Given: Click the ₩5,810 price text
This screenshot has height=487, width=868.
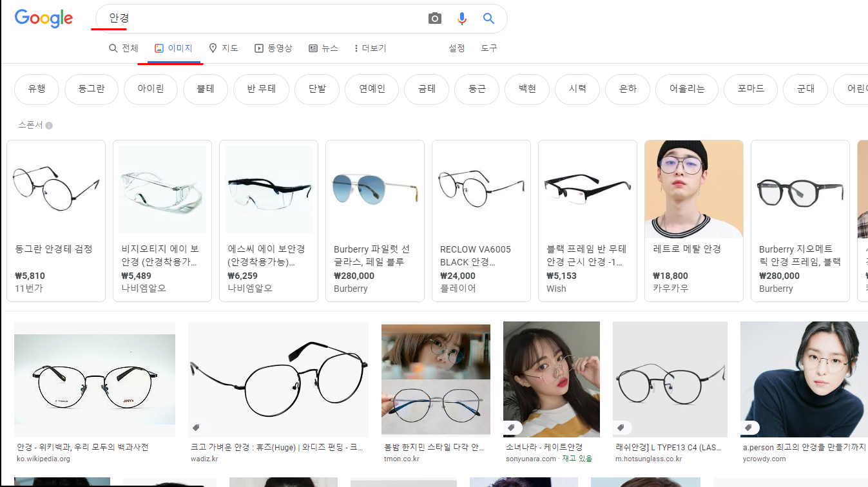Looking at the screenshot, I should click(30, 276).
